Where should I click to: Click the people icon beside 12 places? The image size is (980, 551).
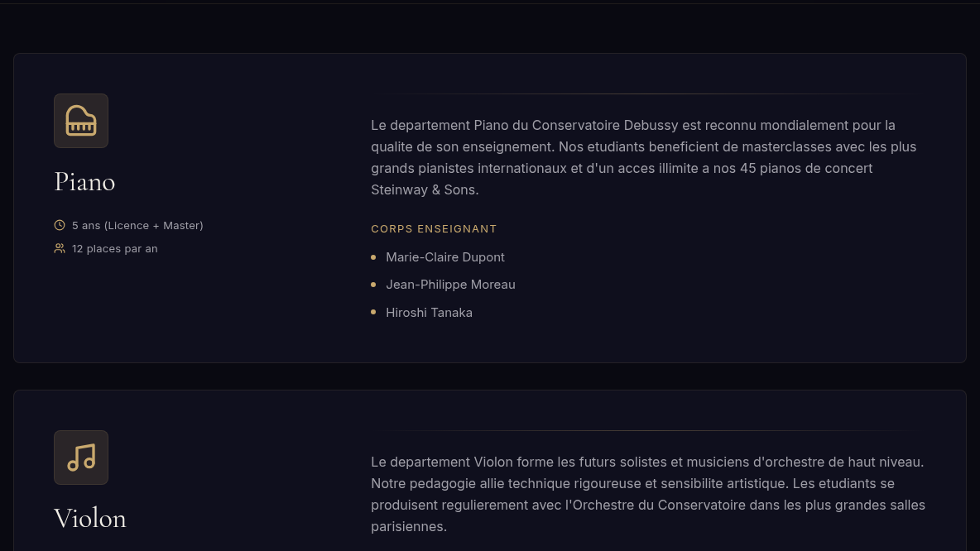pyautogui.click(x=60, y=249)
